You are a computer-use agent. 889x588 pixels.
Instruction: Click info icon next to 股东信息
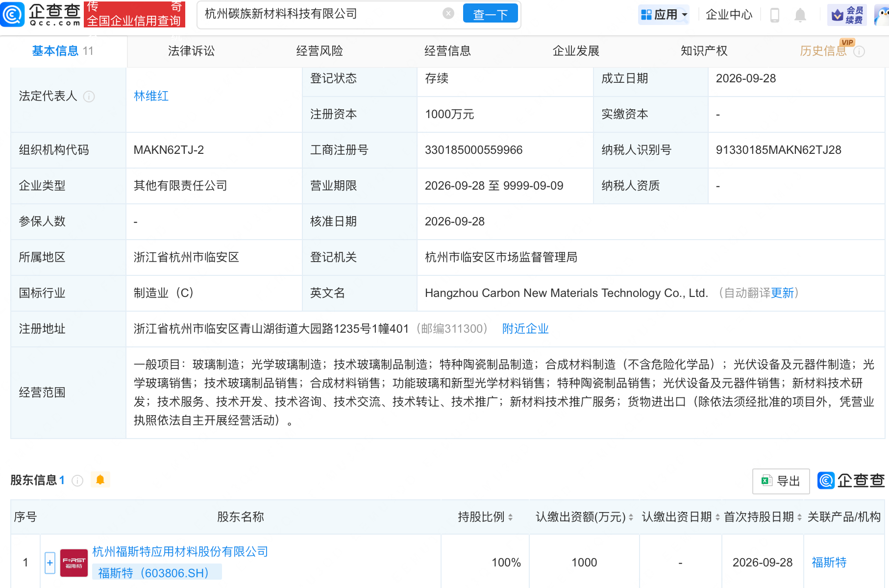77,481
